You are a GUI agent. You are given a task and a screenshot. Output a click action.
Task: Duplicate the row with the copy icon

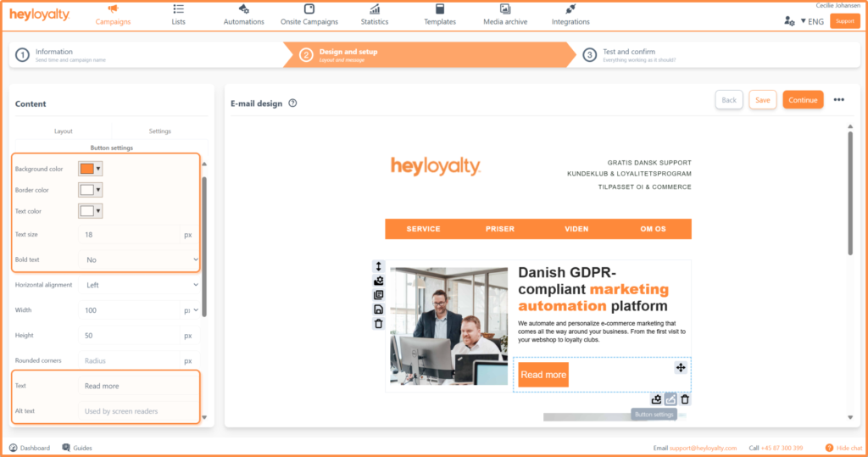[x=378, y=295]
